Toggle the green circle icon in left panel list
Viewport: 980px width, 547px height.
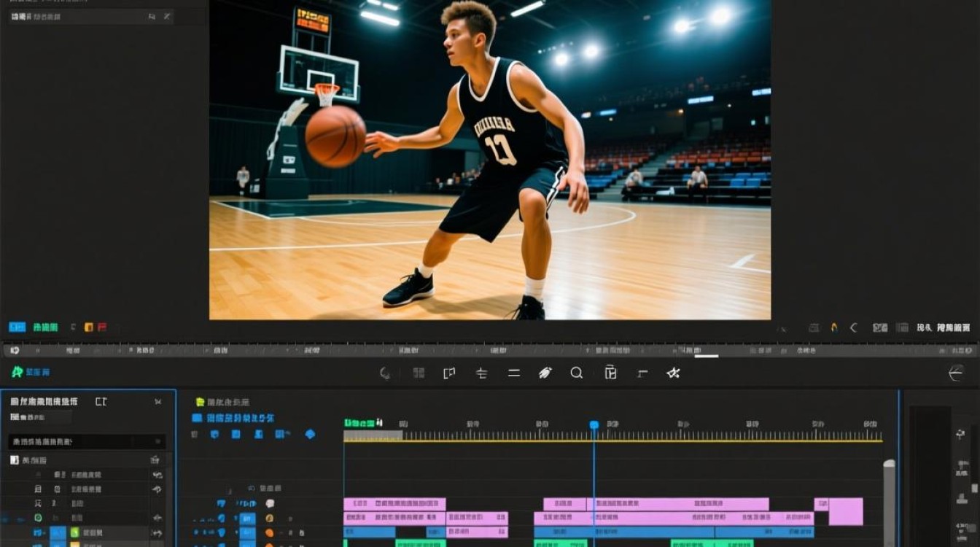pos(38,518)
